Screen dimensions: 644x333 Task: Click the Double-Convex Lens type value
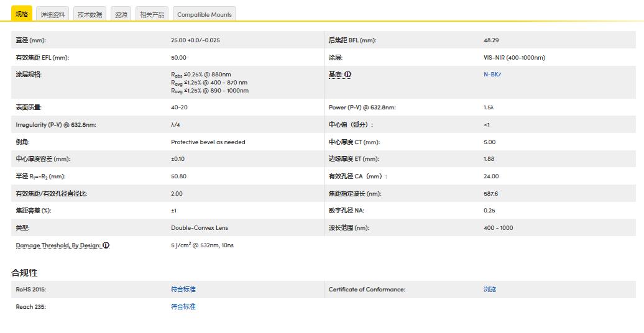(x=199, y=228)
